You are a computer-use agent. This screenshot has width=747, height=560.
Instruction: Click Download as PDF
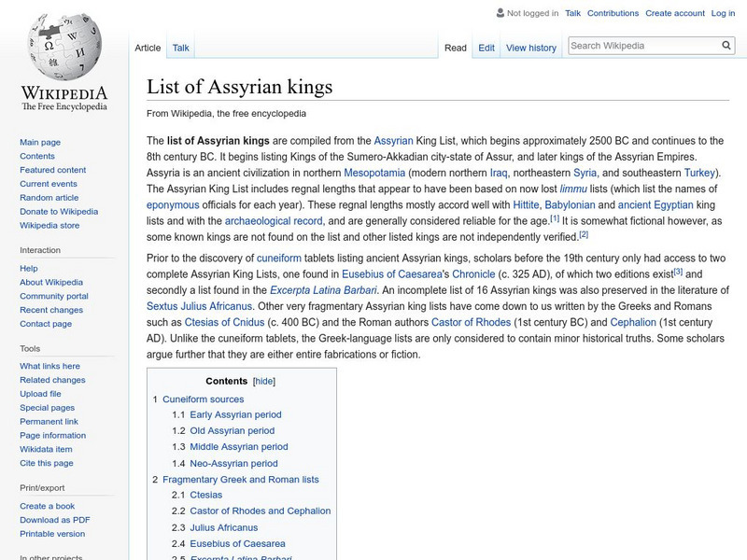[x=55, y=520]
